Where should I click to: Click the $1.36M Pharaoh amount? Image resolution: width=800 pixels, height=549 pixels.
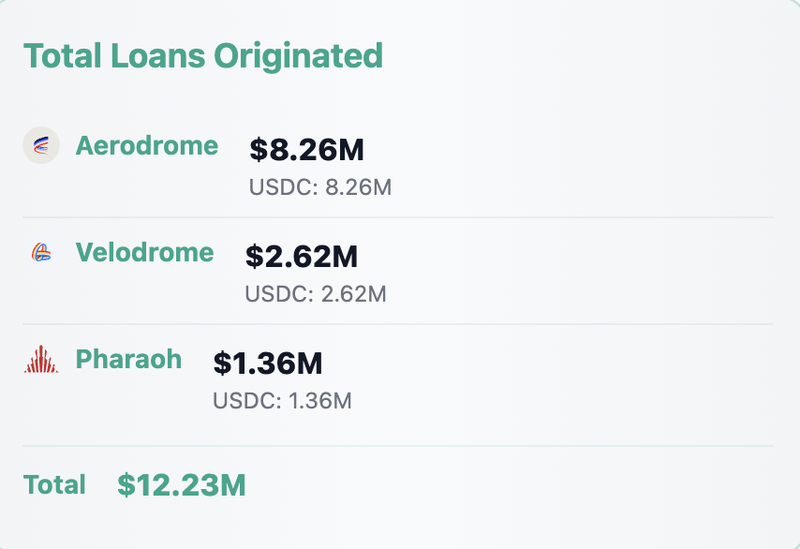click(267, 363)
